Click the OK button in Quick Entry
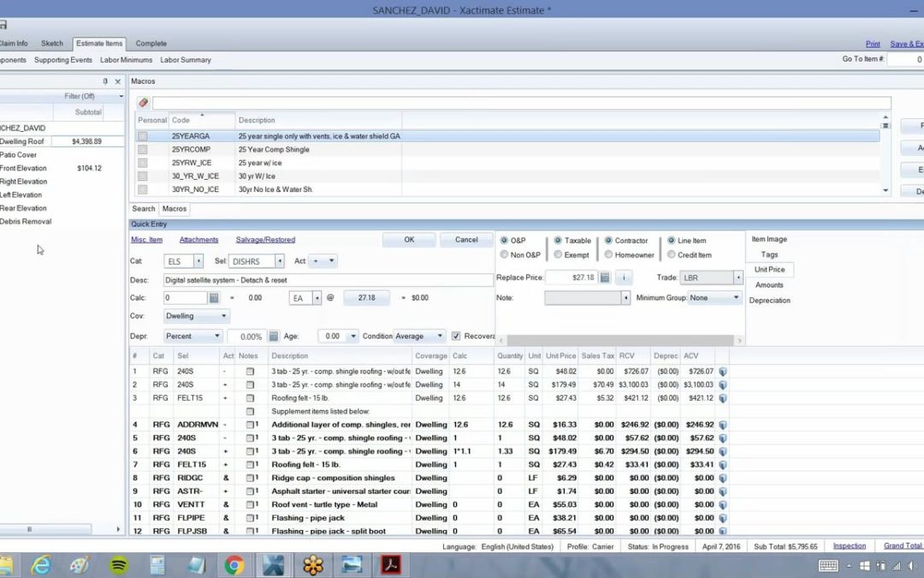Screen dimensions: 924x578 coord(409,240)
